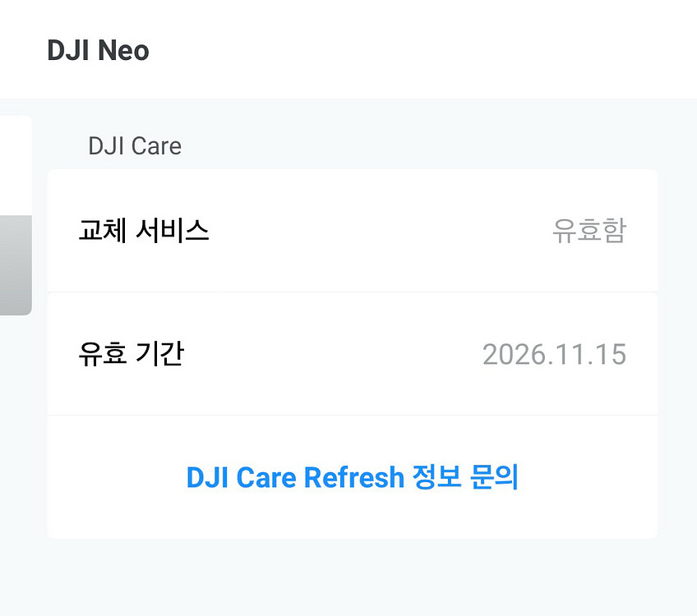Click the bottom inquiry card
Image resolution: width=697 pixels, height=616 pixels.
tap(353, 476)
